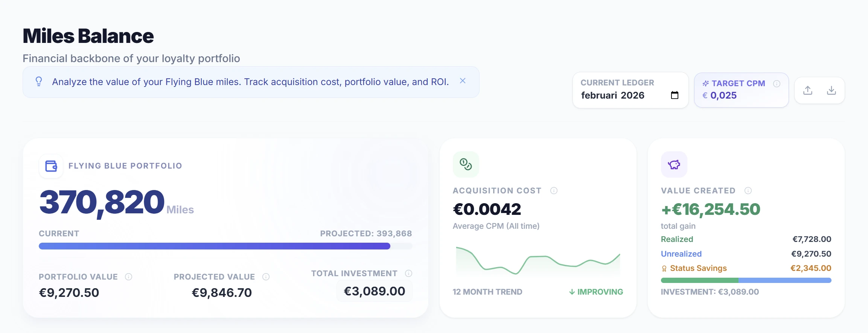Click the info icon next to Target CPM
The width and height of the screenshot is (868, 333).
(x=777, y=84)
